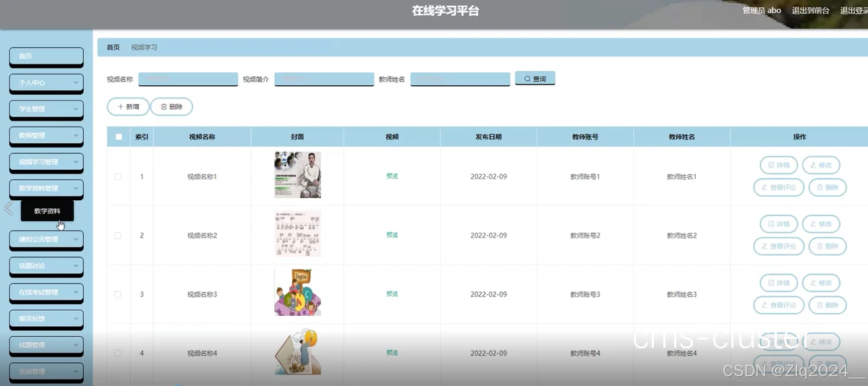Tick the checkbox for row 视频名称2

click(119, 236)
